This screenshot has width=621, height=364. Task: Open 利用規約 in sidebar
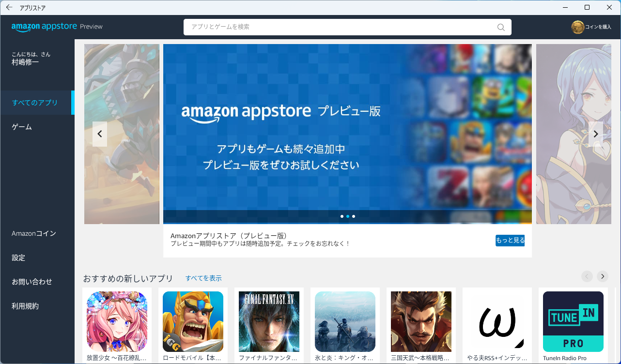(x=37, y=306)
